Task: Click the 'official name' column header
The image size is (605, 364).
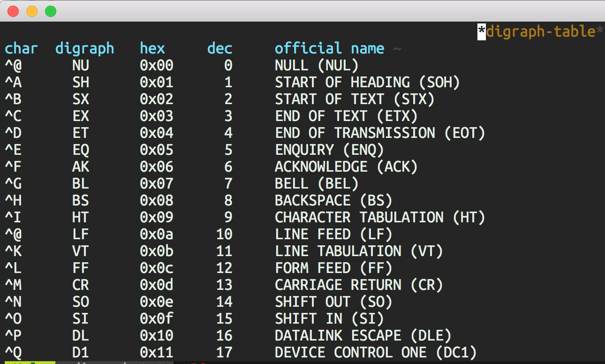Action: pos(329,48)
